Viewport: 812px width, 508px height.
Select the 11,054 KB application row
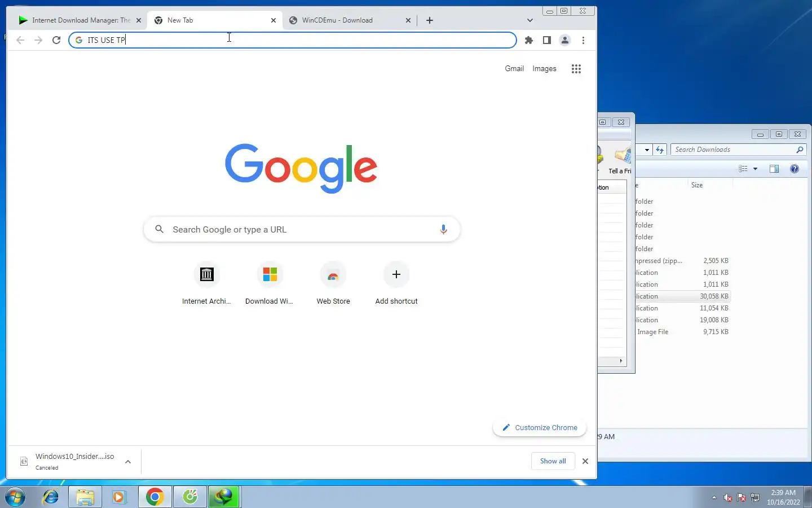[x=683, y=308]
